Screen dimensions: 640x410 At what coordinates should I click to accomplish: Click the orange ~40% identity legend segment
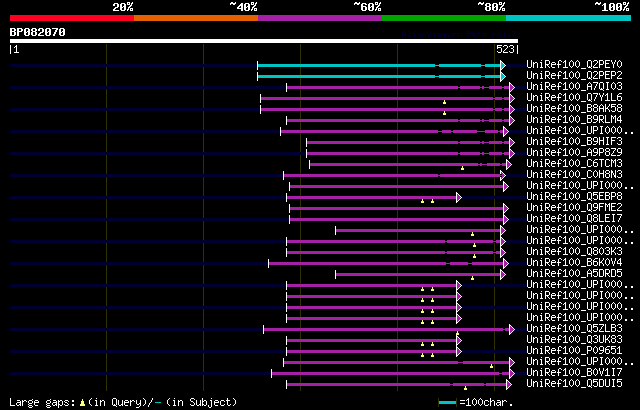pos(196,18)
